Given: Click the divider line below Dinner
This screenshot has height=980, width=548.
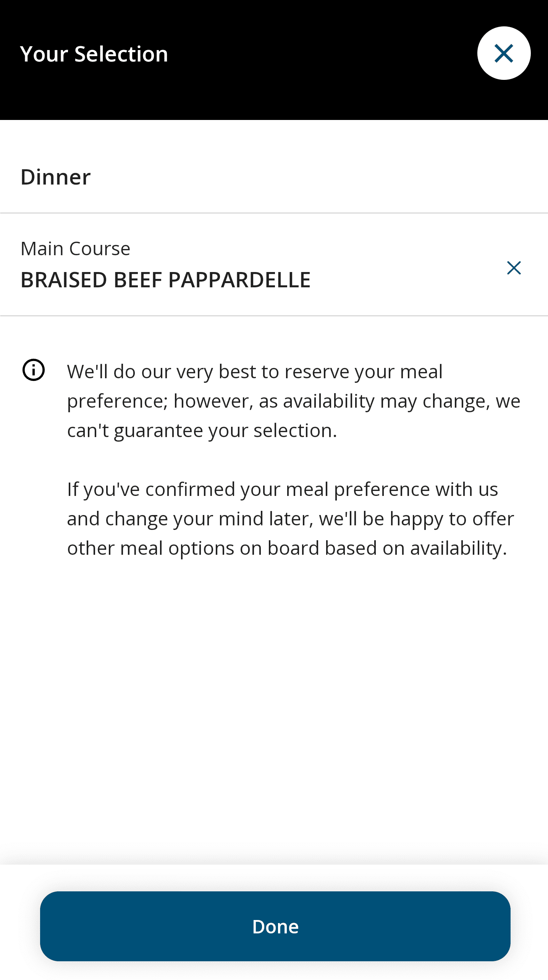Looking at the screenshot, I should tap(274, 213).
